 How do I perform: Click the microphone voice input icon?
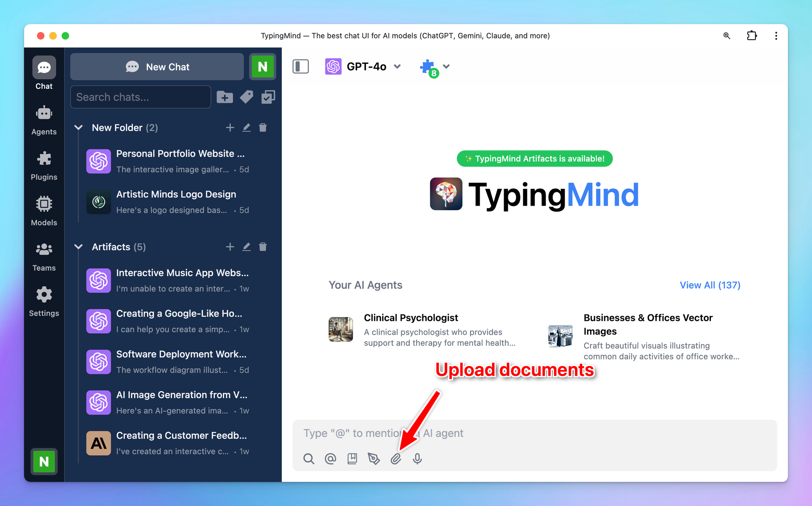417,459
